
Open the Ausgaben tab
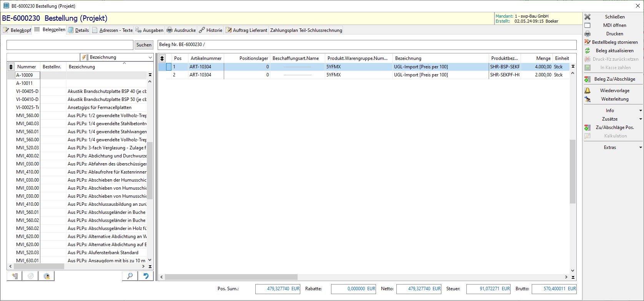(149, 30)
